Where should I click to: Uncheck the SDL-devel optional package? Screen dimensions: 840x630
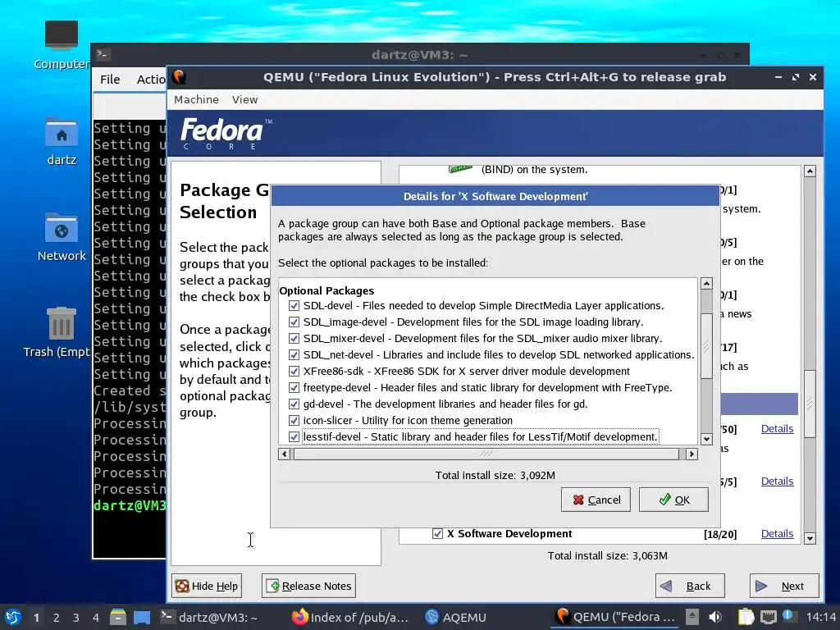point(294,306)
